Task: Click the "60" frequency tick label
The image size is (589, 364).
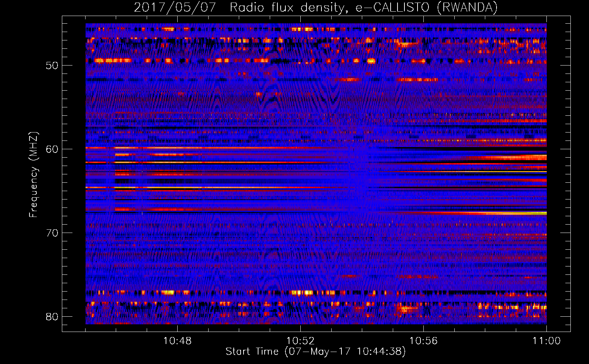Action: click(x=52, y=149)
